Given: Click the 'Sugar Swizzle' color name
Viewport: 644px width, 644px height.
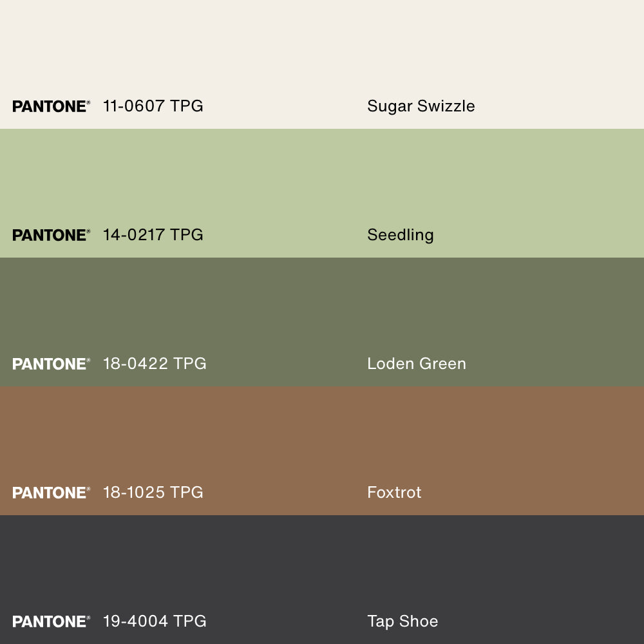Looking at the screenshot, I should point(421,106).
